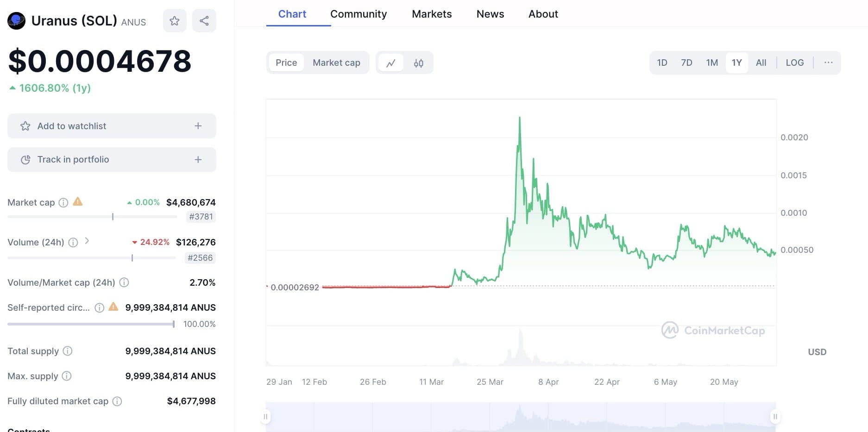The height and width of the screenshot is (432, 868).
Task: Click the right range slider handle
Action: tap(775, 417)
